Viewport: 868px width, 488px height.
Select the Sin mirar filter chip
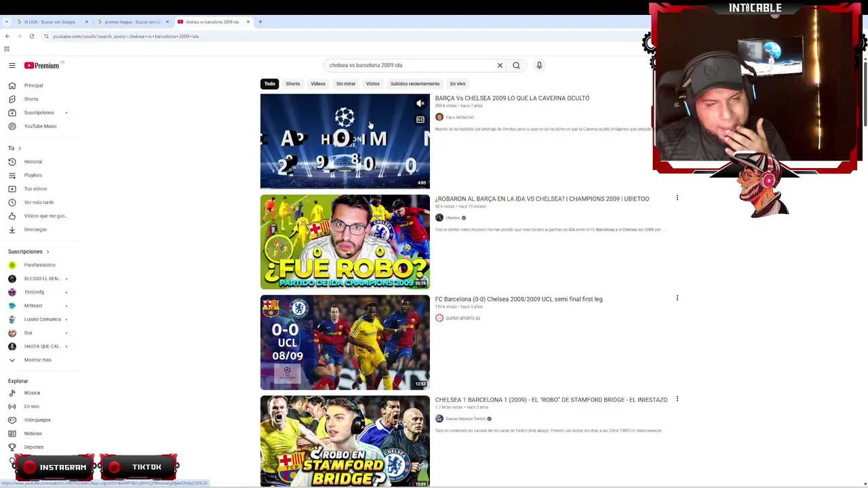point(346,84)
